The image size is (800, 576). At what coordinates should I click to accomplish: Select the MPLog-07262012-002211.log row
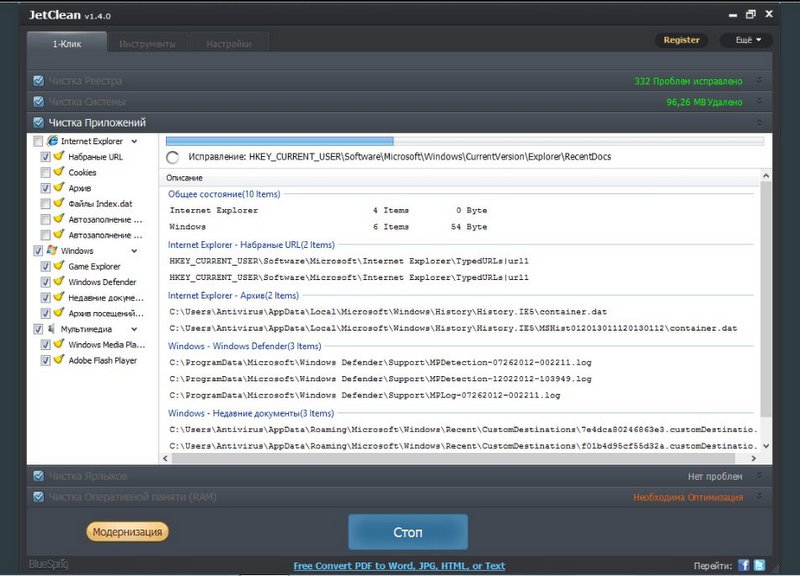coord(365,395)
